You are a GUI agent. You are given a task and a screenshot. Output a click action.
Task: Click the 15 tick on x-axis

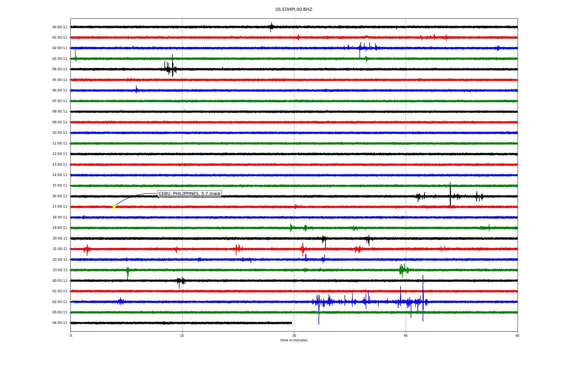coord(182,335)
